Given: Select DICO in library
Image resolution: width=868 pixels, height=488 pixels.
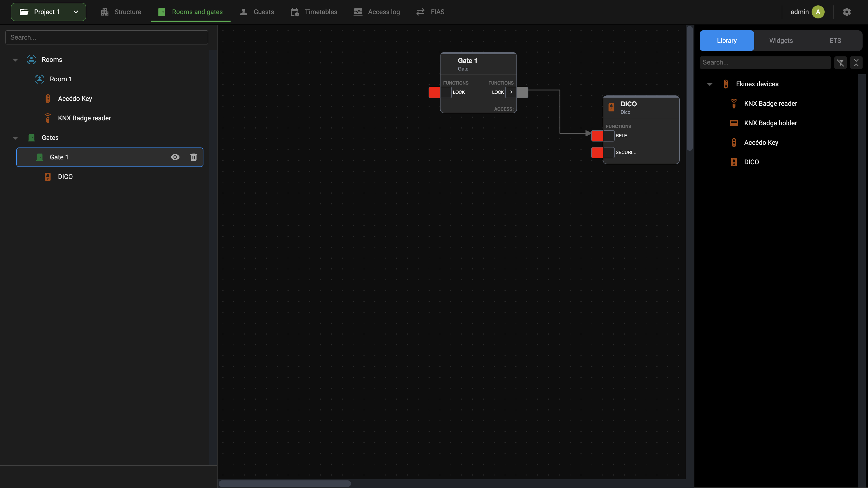Looking at the screenshot, I should pos(751,162).
